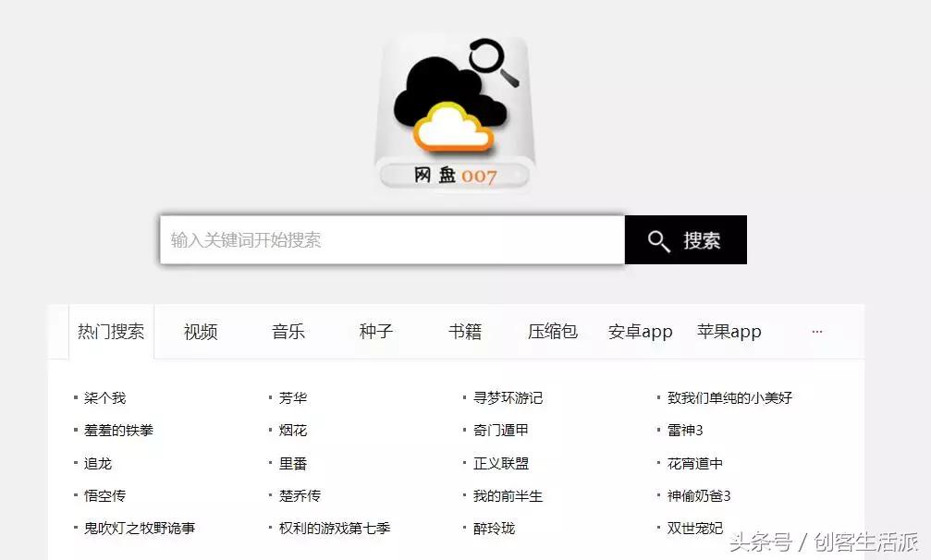
Task: Open the 压缩包 category
Action: tap(553, 331)
